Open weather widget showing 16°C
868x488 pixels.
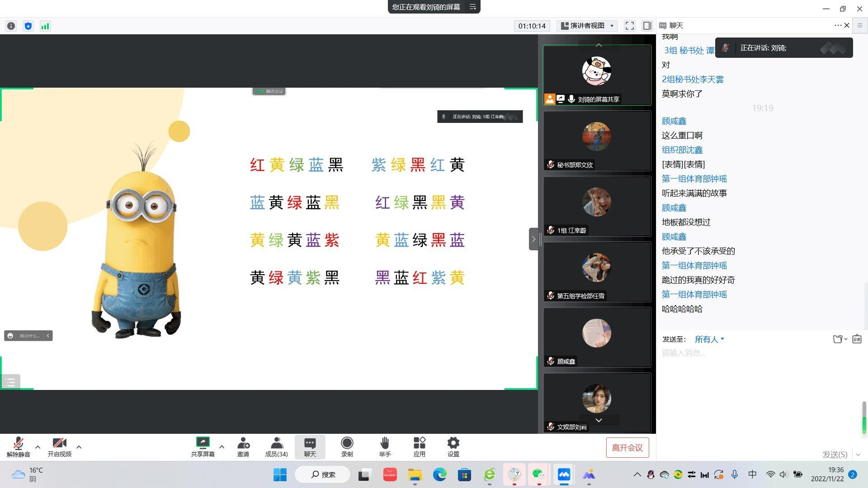(x=27, y=474)
